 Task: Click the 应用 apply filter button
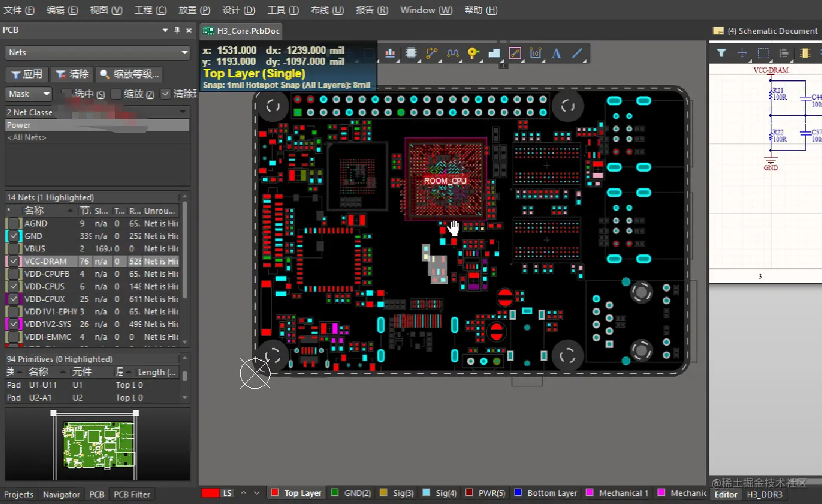(26, 74)
